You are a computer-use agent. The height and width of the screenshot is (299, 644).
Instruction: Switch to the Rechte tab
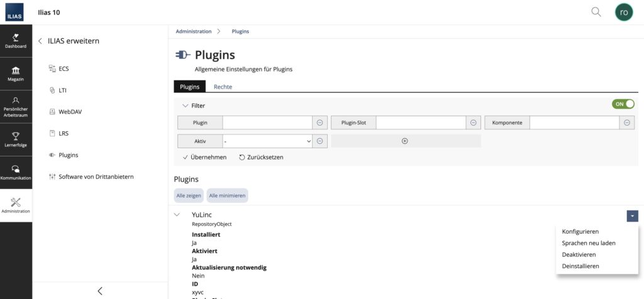pyautogui.click(x=223, y=87)
